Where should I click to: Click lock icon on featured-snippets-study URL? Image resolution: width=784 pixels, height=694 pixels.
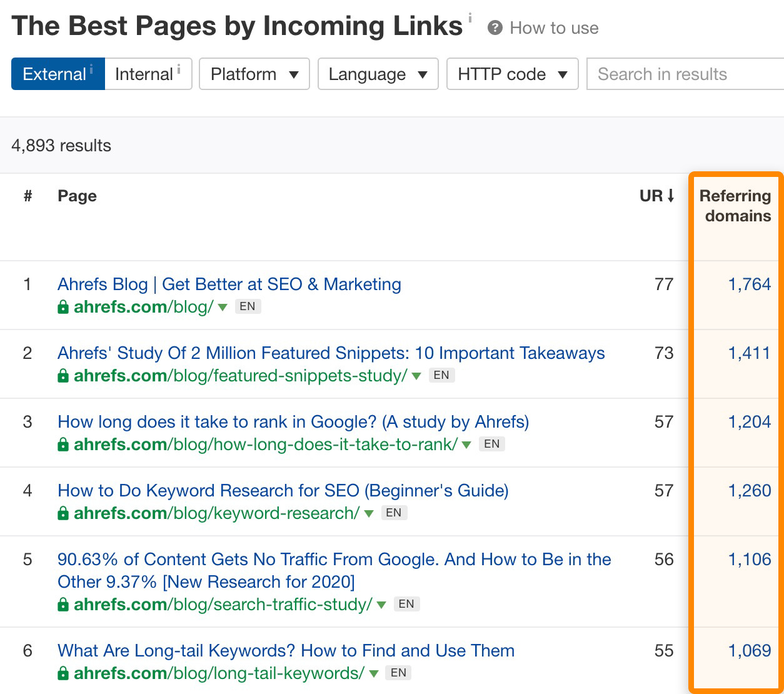click(63, 376)
